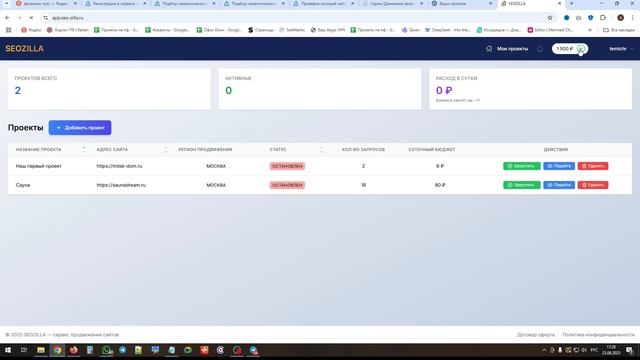Switch to the first browser tab
This screenshot has height=360, width=640.
pos(46,4)
